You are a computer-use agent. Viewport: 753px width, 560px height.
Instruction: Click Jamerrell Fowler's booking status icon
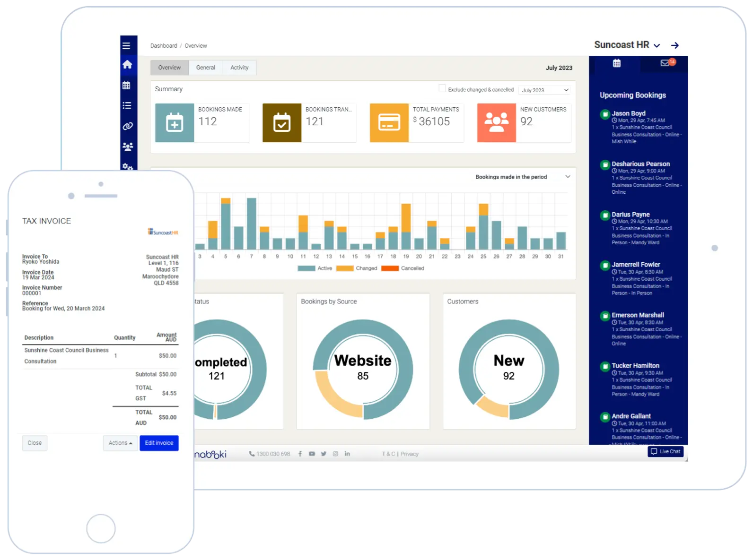(x=605, y=266)
